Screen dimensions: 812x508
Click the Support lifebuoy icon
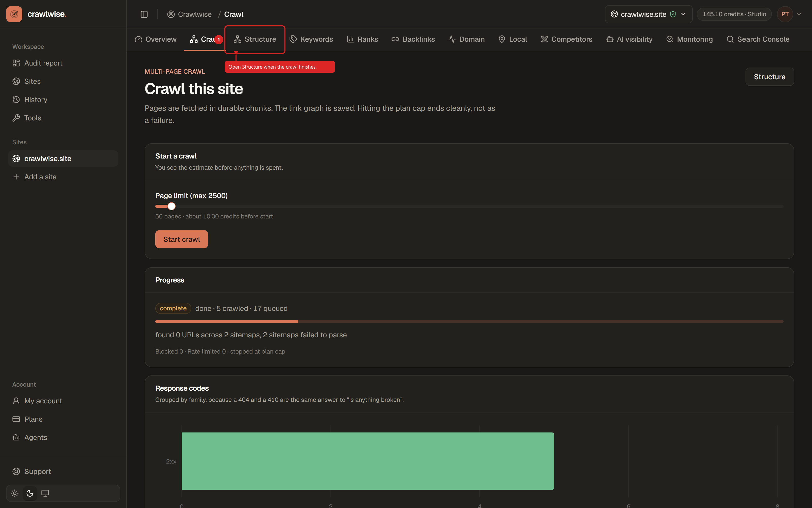16,471
